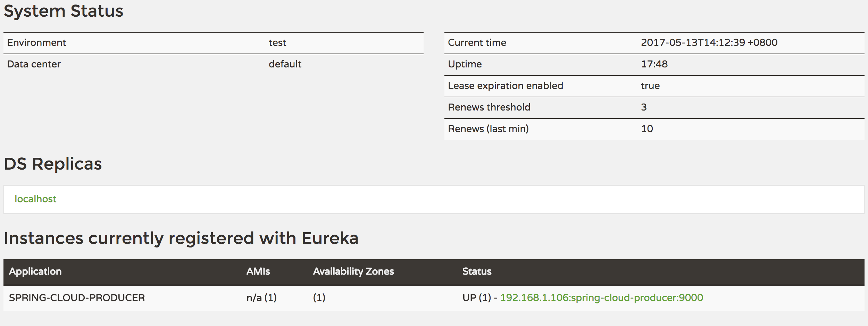Click the Application column header
The height and width of the screenshot is (326, 868).
(x=35, y=271)
